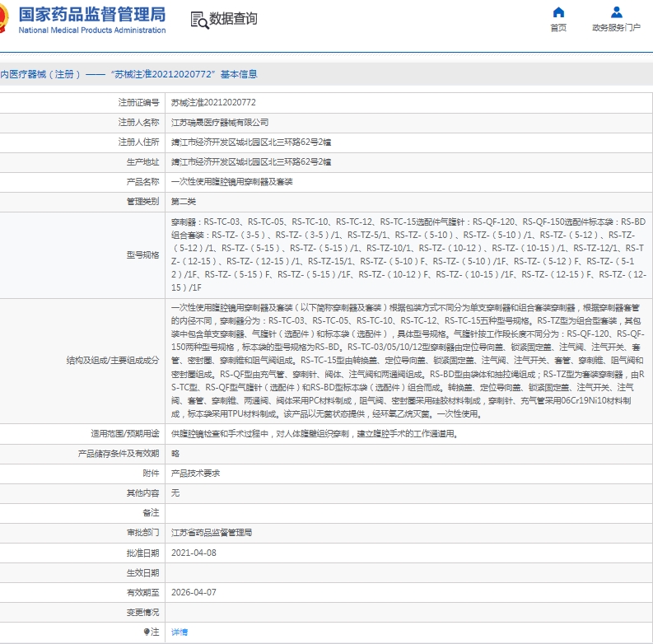This screenshot has width=653, height=644.
Task: Click 国家药品监督管理局 title
Action: [92, 15]
